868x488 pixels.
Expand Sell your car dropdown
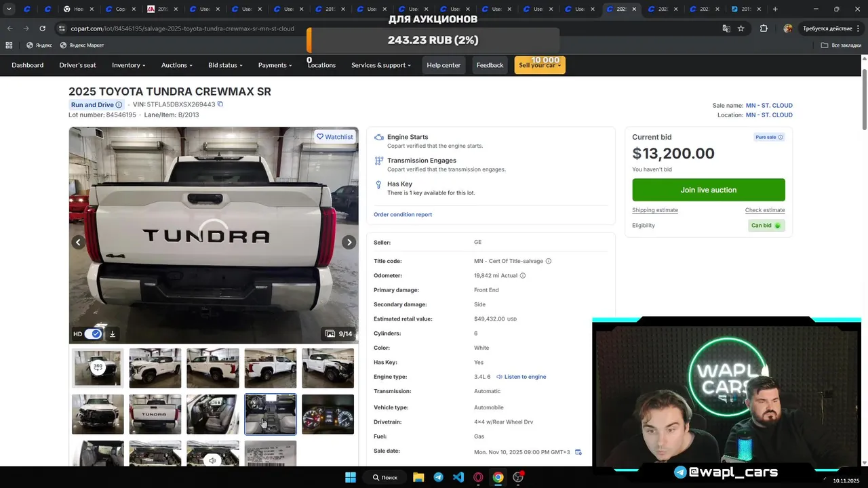[x=540, y=65]
